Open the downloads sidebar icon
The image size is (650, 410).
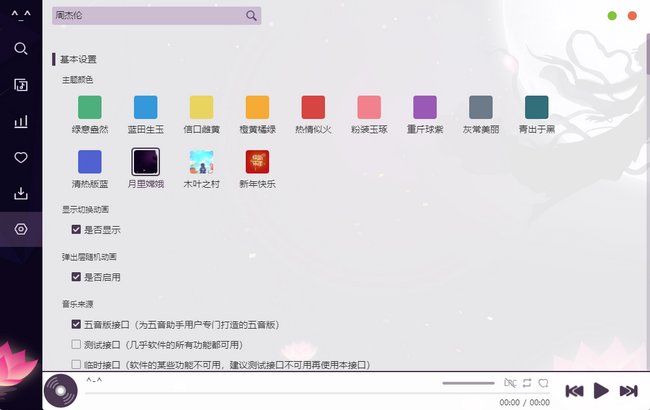(20, 194)
